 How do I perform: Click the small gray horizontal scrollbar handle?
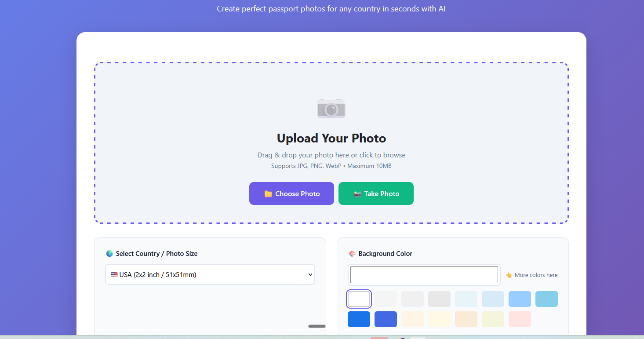(x=317, y=326)
